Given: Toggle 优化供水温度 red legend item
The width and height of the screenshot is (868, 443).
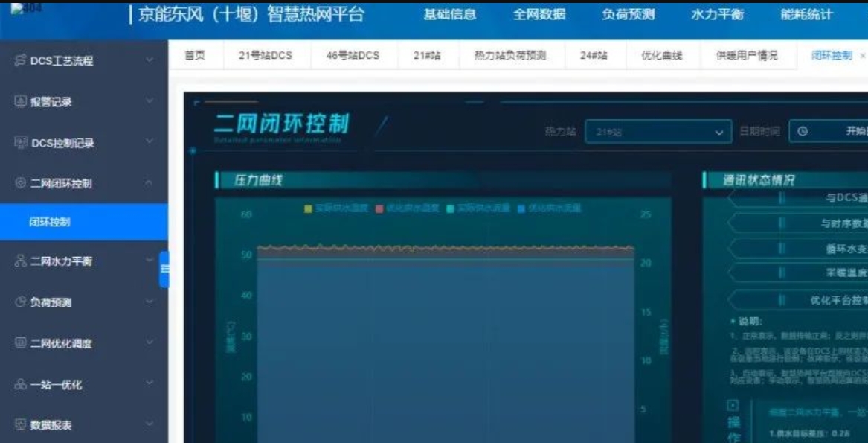Looking at the screenshot, I should coord(408,209).
